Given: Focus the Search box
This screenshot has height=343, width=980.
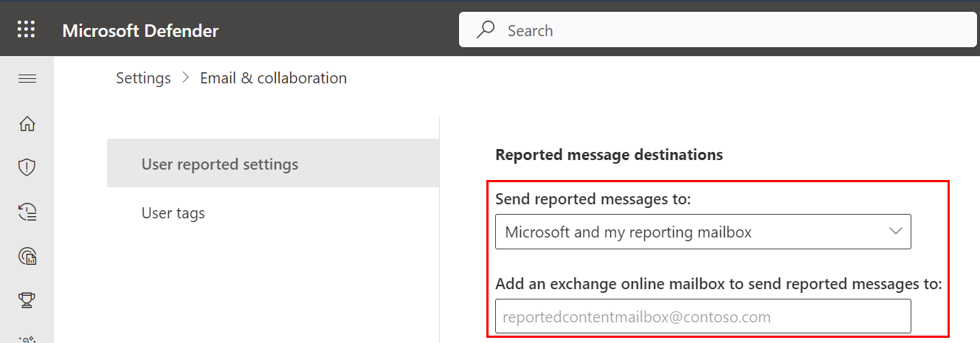Looking at the screenshot, I should [717, 30].
